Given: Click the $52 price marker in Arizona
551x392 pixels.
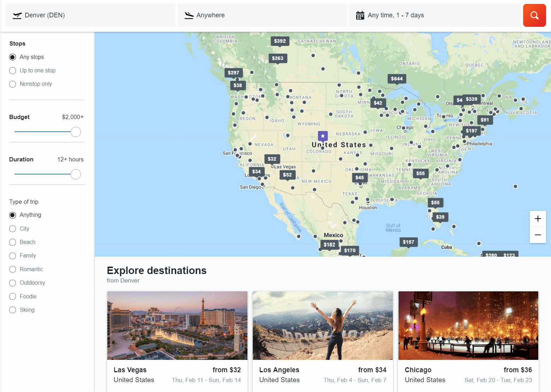Looking at the screenshot, I should coord(287,175).
